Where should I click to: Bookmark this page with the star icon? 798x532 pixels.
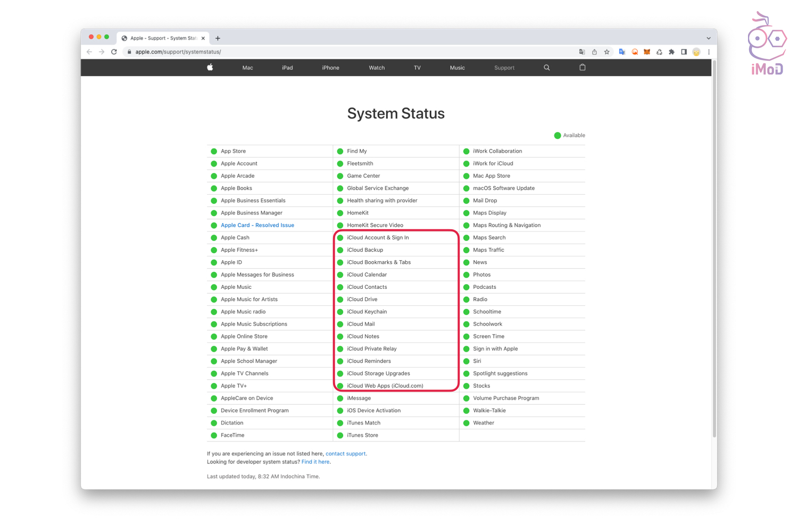607,52
